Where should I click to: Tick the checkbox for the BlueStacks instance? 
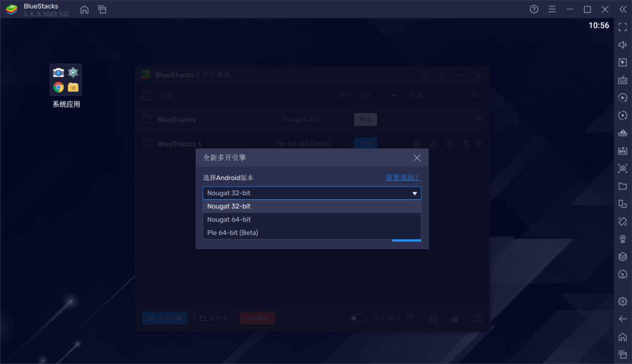click(x=146, y=120)
